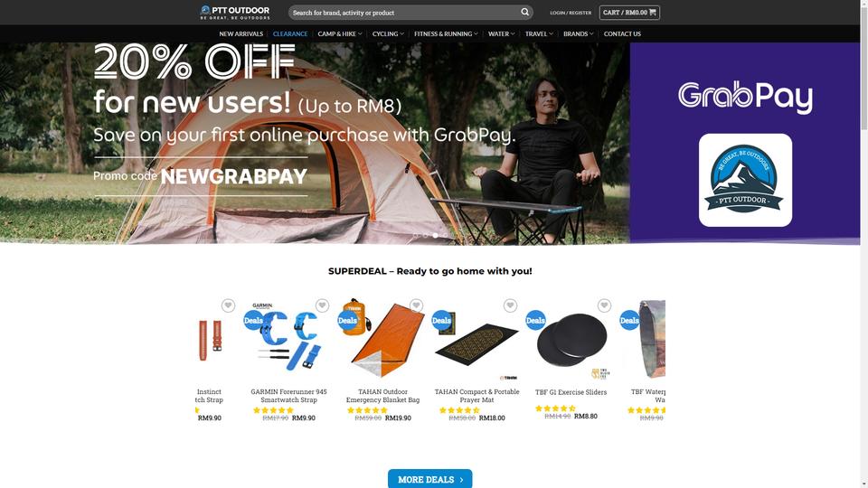868x488 pixels.
Task: Click Deals badge on TAHAN Prayer Mat
Action: coord(441,320)
